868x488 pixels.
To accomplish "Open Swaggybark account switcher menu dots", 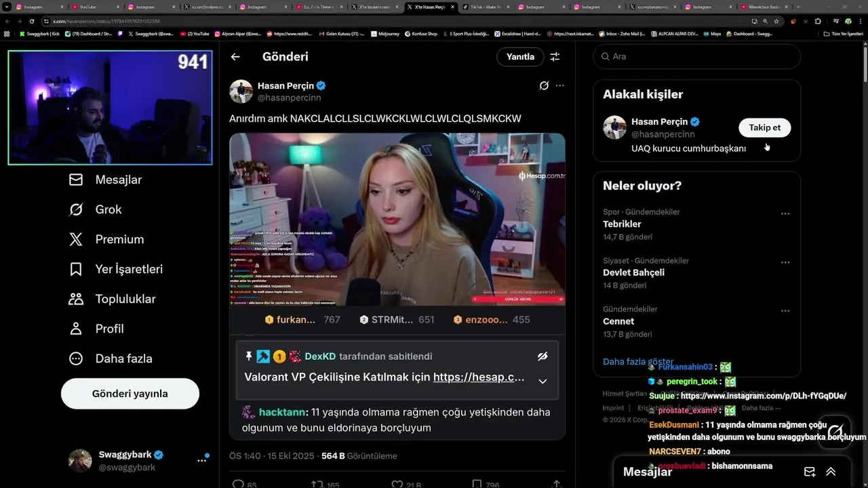I will 201,460.
